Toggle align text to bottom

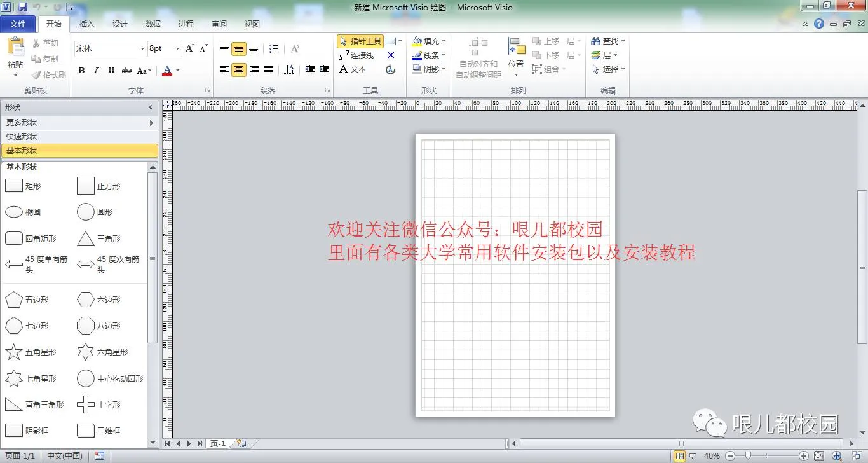[x=254, y=49]
